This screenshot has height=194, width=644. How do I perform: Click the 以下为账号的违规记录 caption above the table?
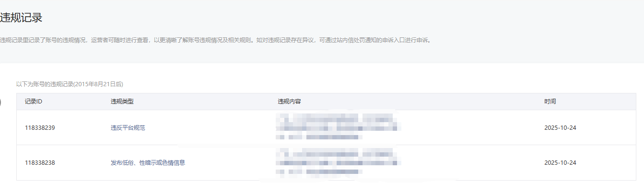point(45,84)
